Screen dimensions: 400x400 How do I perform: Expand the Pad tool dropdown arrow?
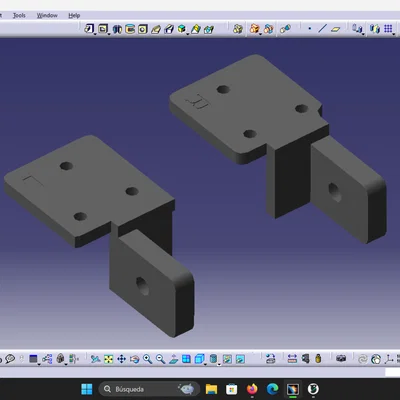point(95,34)
